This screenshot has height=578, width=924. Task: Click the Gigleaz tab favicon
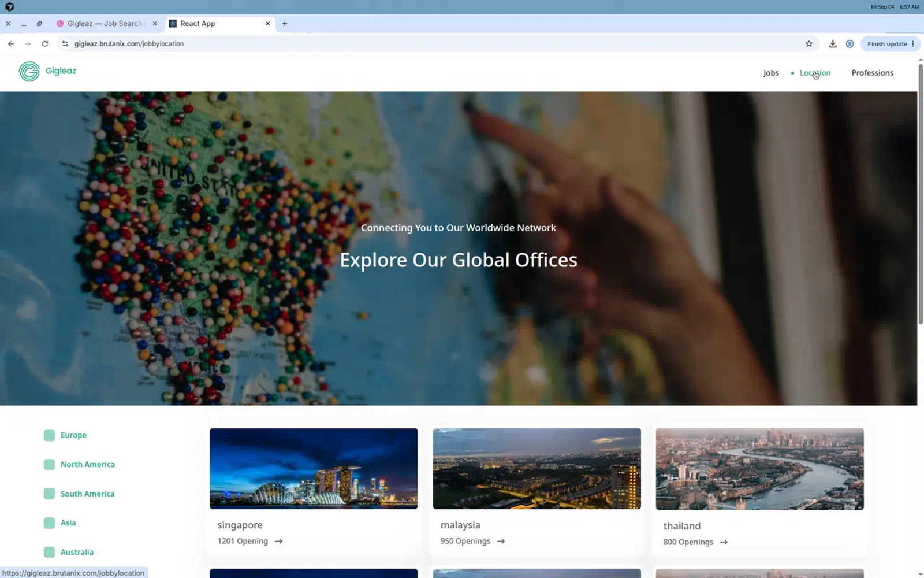(60, 24)
